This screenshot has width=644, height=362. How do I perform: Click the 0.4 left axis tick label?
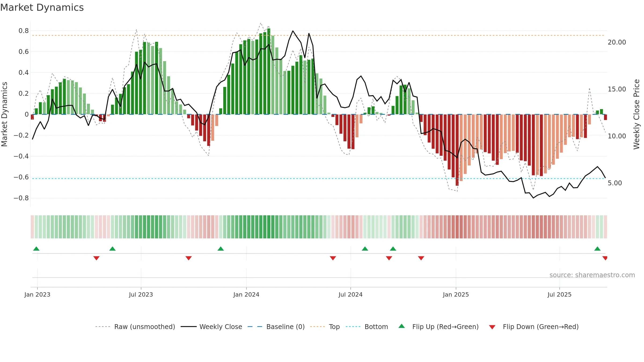[24, 72]
